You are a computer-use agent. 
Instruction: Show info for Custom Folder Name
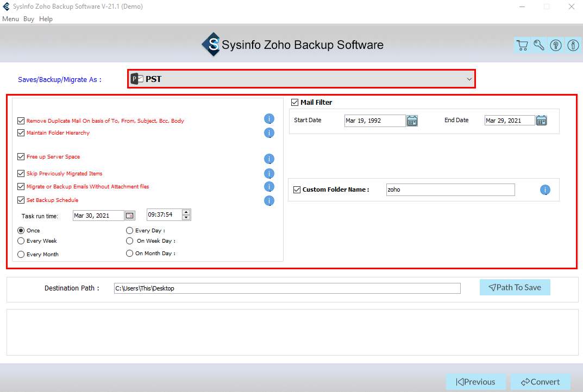[x=545, y=190]
